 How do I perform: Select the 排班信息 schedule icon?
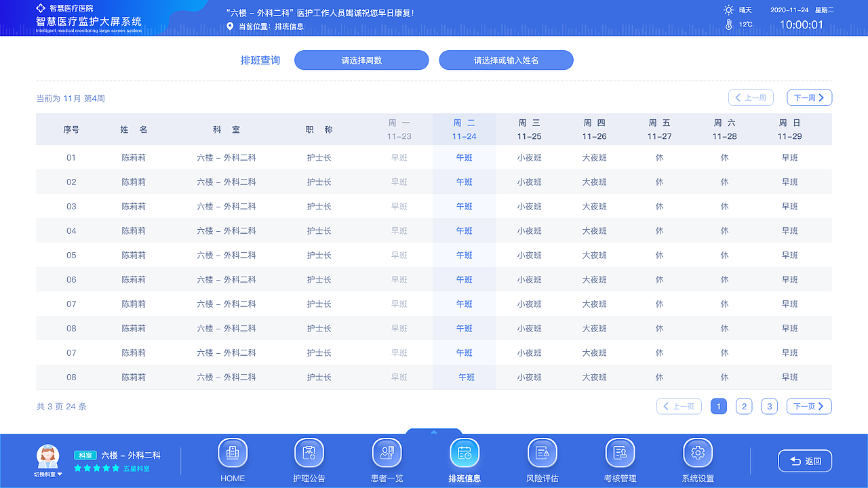(x=465, y=453)
